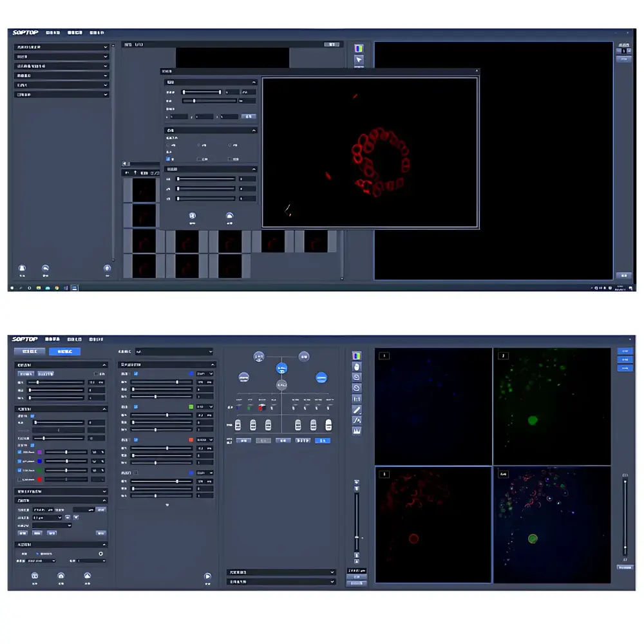Toggle the green channel checkbox
This screenshot has height=644, width=644.
pos(136,407)
